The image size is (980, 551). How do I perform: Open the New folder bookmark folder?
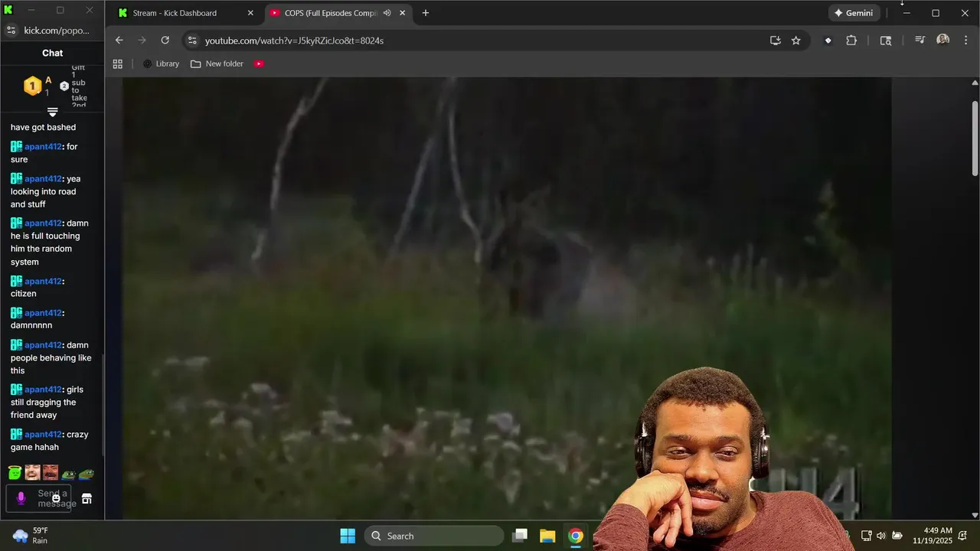click(x=217, y=64)
